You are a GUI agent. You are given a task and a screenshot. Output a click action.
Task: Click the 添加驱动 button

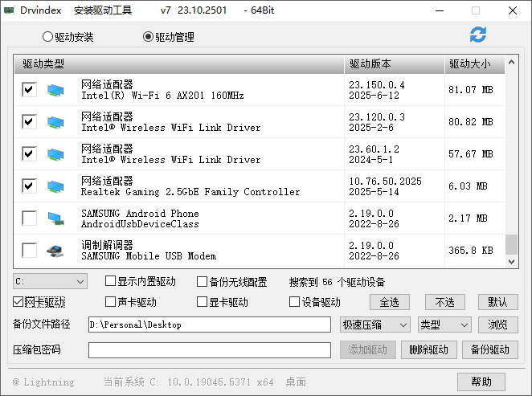[x=368, y=349]
